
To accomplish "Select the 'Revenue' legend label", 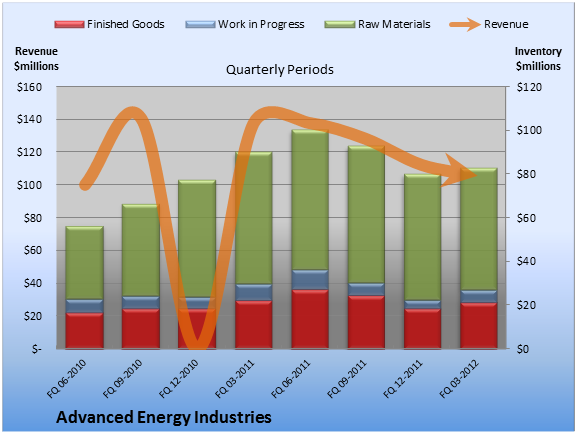I will tap(506, 24).
